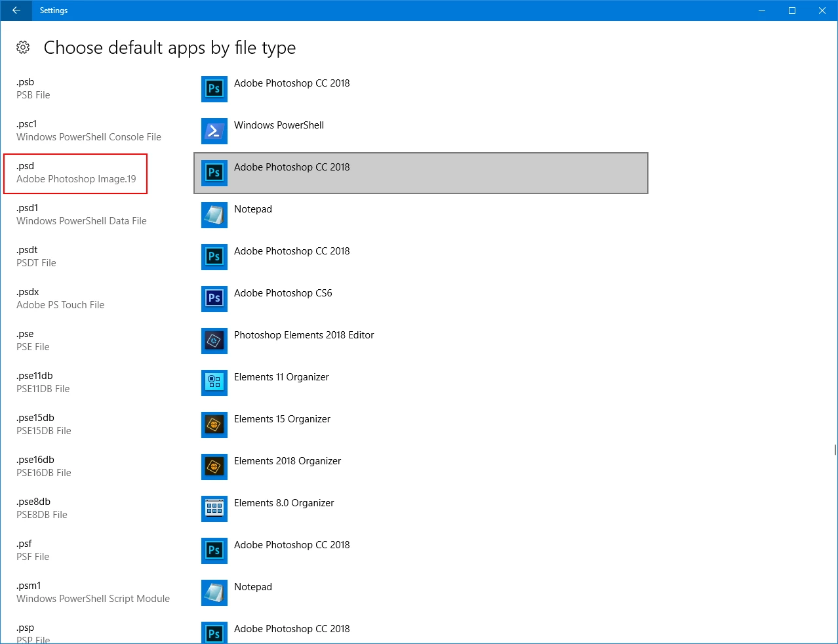Change Adobe Photoshop default for .psp
The width and height of the screenshot is (838, 644).
click(x=421, y=630)
